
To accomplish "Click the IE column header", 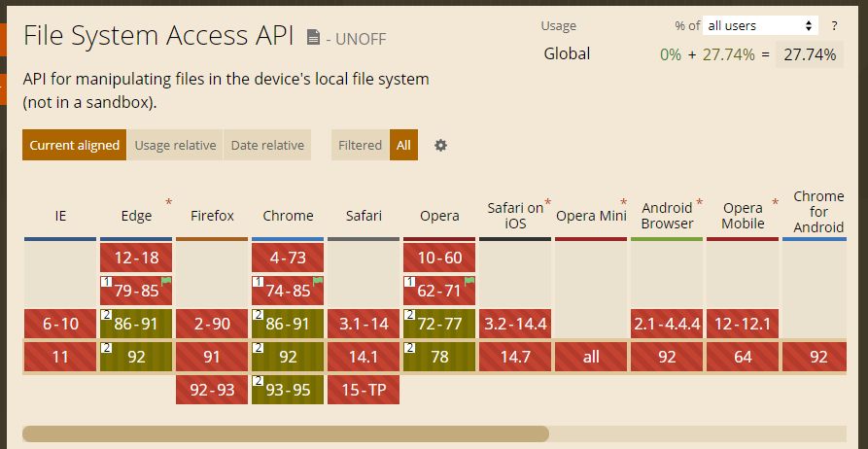I will (60, 216).
